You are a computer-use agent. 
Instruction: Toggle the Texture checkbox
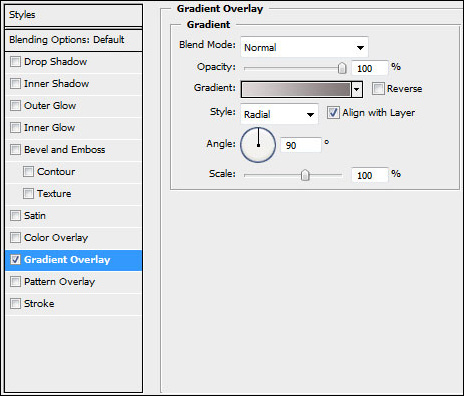pos(28,194)
